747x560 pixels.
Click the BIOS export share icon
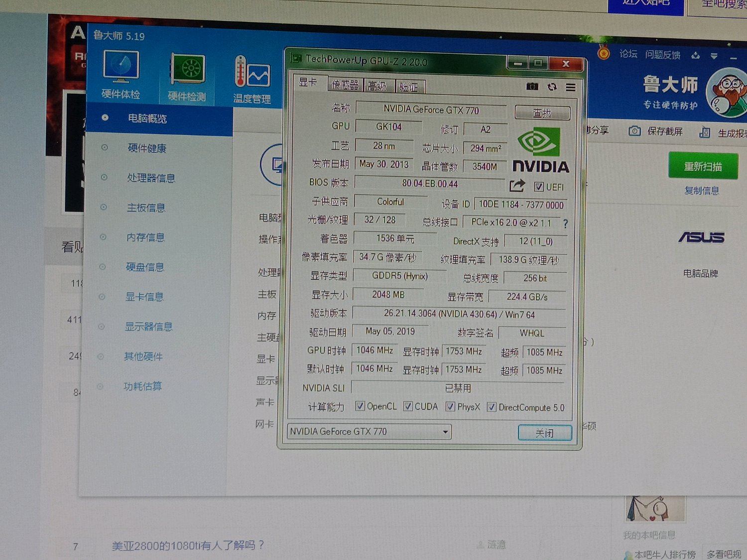point(517,185)
